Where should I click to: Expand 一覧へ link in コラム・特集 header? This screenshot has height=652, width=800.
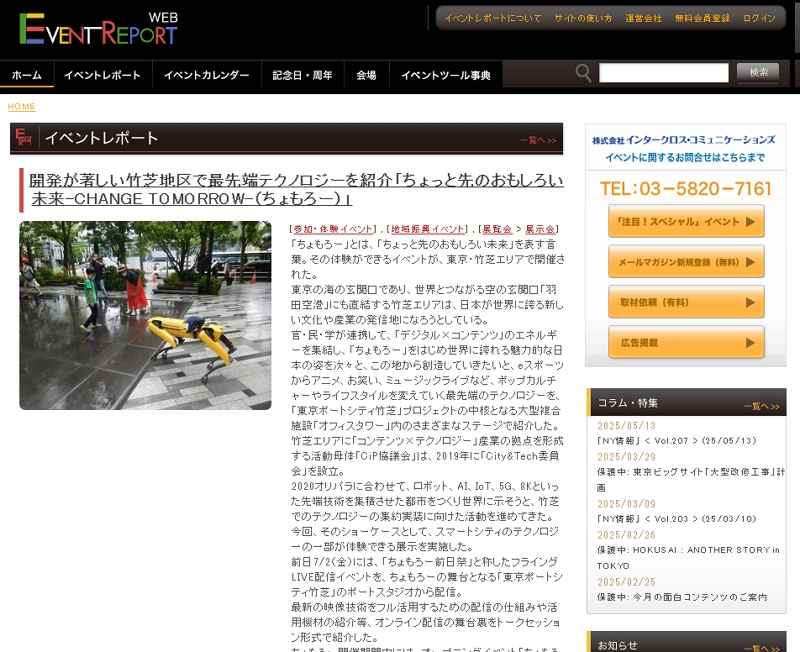761,406
